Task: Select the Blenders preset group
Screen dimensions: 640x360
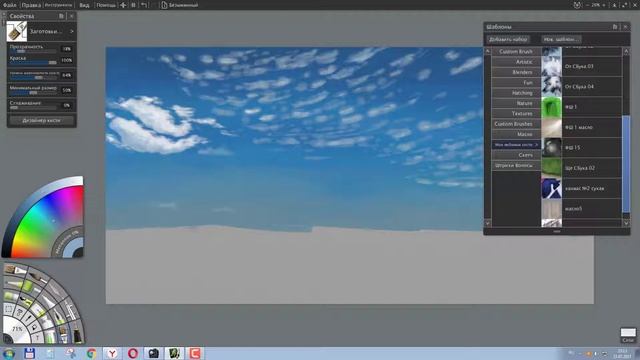Action: click(516, 72)
